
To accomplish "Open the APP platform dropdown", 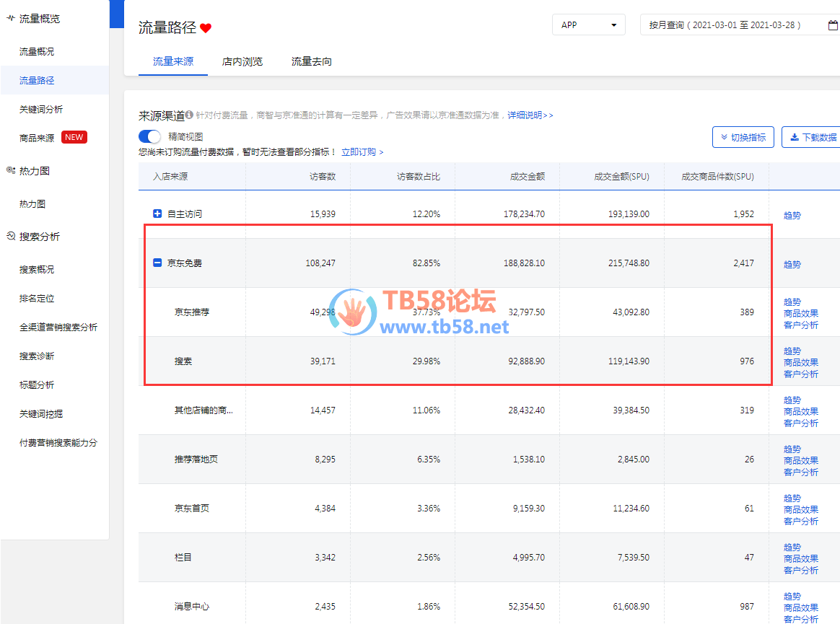I will tap(588, 25).
